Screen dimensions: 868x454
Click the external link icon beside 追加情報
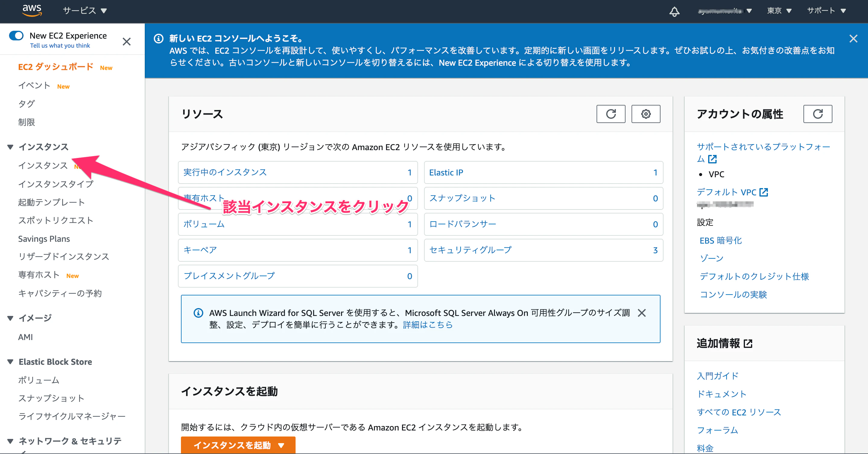pos(748,344)
